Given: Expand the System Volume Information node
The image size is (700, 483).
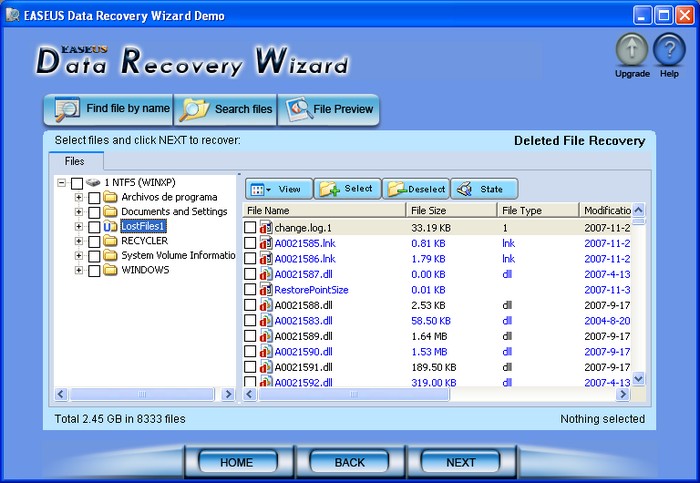Looking at the screenshot, I should (x=79, y=255).
